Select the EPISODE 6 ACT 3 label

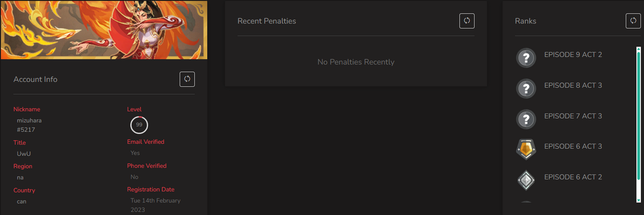(x=573, y=146)
